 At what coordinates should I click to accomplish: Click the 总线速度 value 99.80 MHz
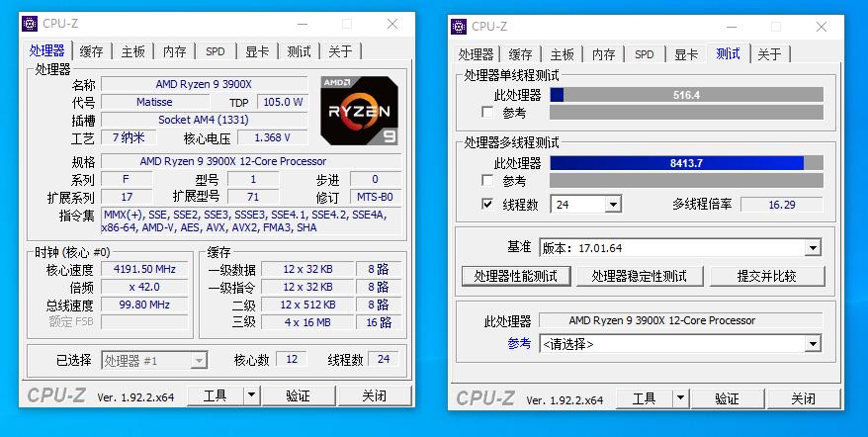click(144, 305)
